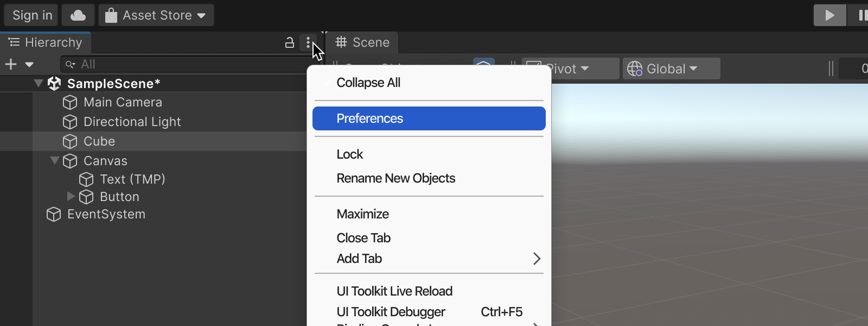Open the Asset Store dropdown

coord(156,15)
